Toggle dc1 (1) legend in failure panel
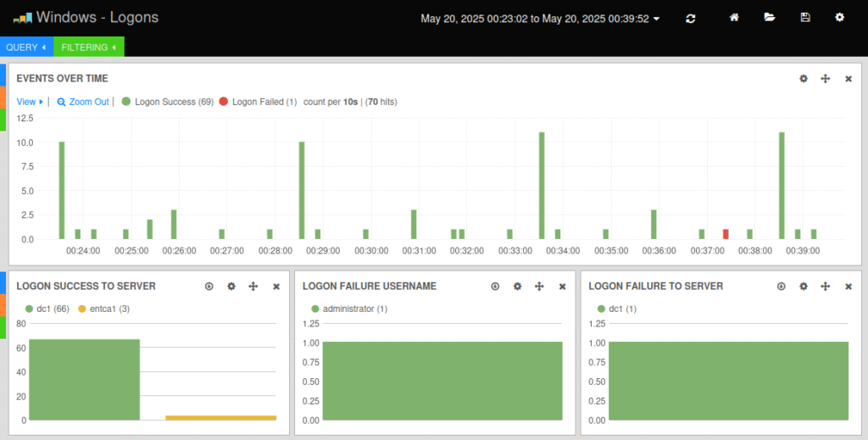 pos(617,309)
